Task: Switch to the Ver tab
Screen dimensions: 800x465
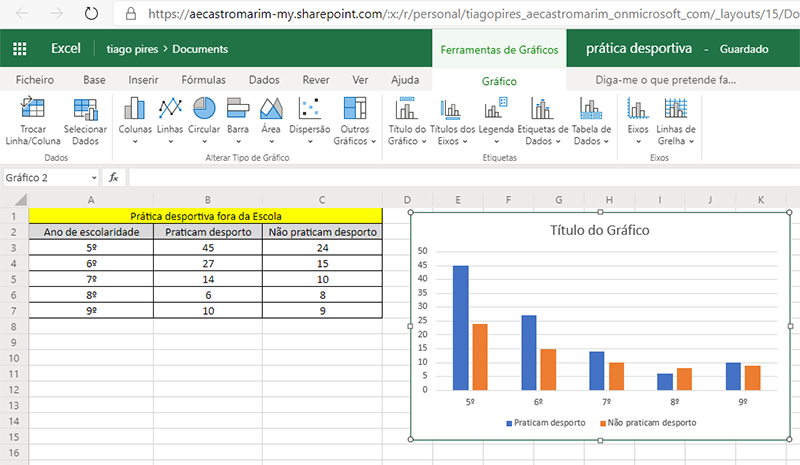Action: [360, 80]
